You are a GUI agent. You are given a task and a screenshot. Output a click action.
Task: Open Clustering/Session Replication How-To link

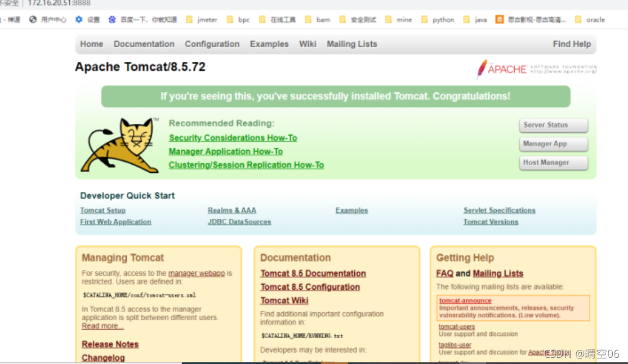pyautogui.click(x=246, y=165)
